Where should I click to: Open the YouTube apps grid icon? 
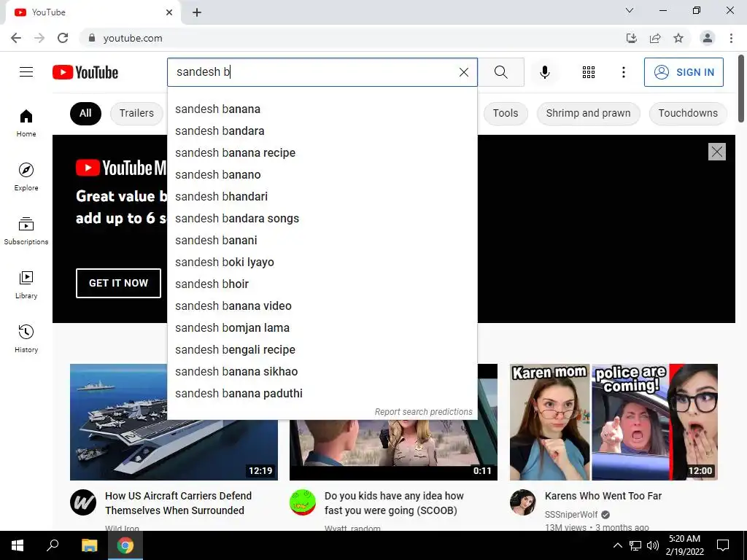589,72
